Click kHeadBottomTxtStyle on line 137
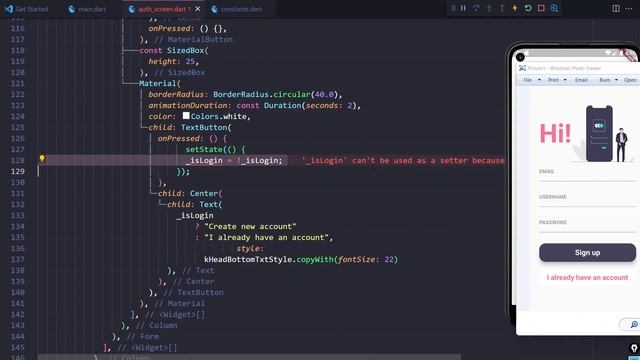Viewport: 640px width, 360px height. pos(248,260)
